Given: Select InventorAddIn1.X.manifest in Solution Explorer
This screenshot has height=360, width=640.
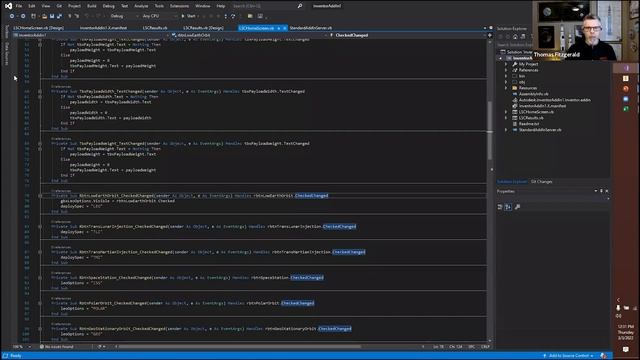Looking at the screenshot, I should pyautogui.click(x=542, y=106).
